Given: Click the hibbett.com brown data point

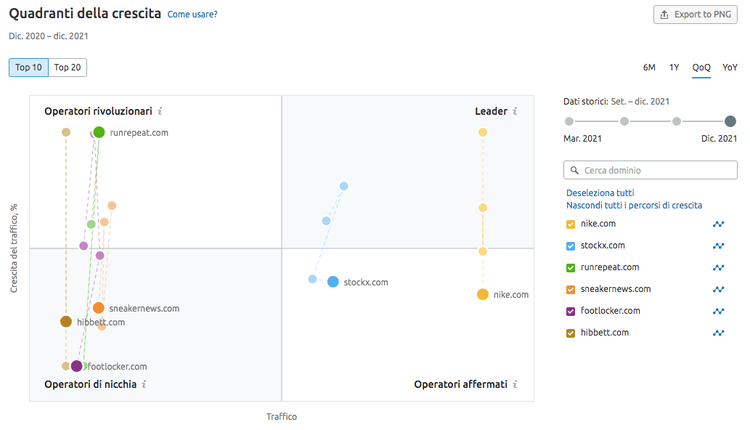Looking at the screenshot, I should tap(66, 321).
